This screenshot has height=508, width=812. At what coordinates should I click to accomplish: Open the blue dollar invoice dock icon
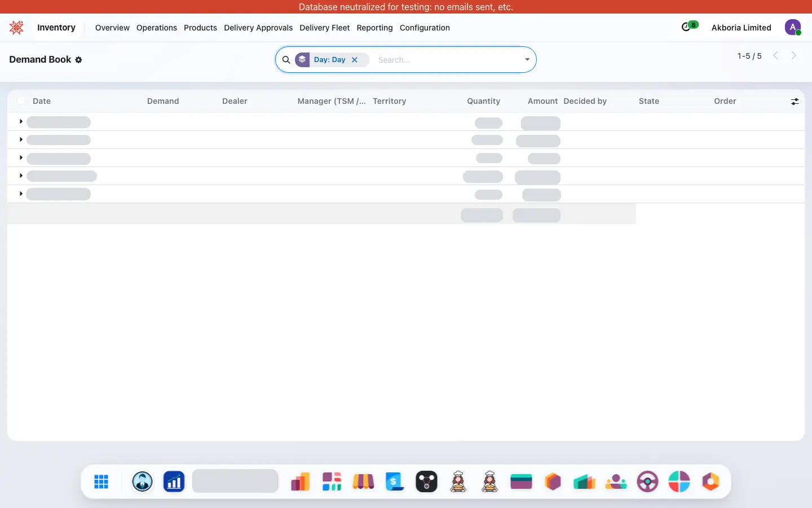click(395, 481)
